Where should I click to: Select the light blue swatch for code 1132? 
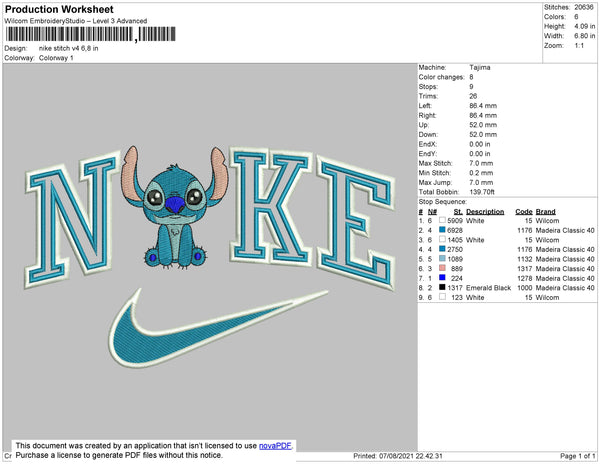pos(442,258)
